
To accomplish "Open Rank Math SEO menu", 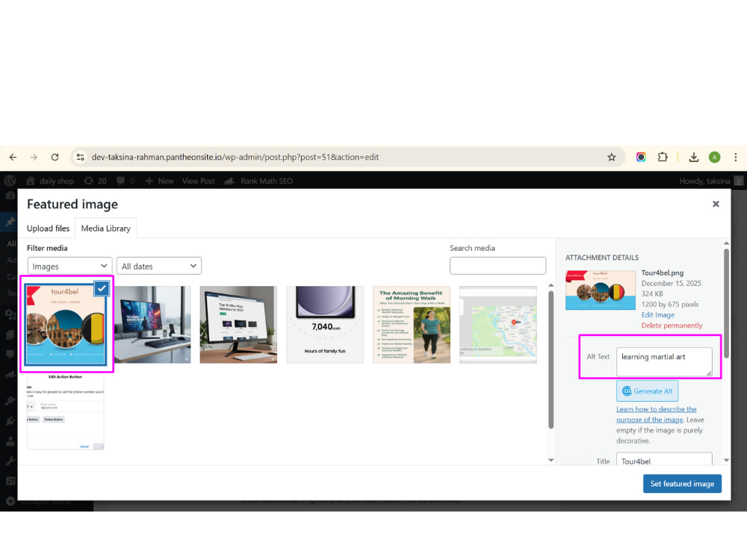I will click(258, 181).
